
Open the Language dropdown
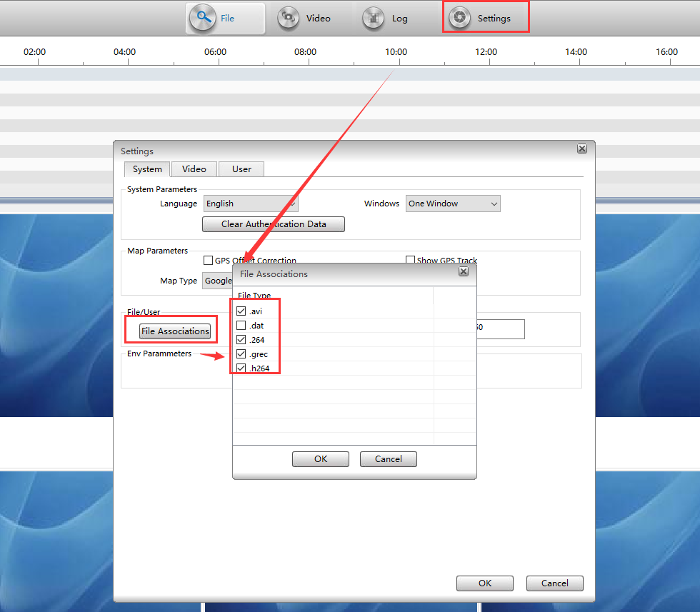click(x=251, y=204)
